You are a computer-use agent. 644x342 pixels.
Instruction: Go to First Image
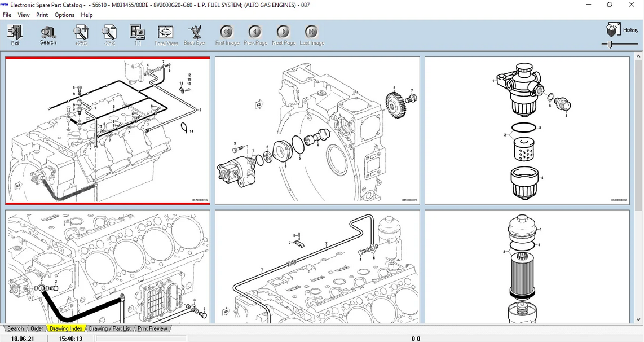coord(227,35)
